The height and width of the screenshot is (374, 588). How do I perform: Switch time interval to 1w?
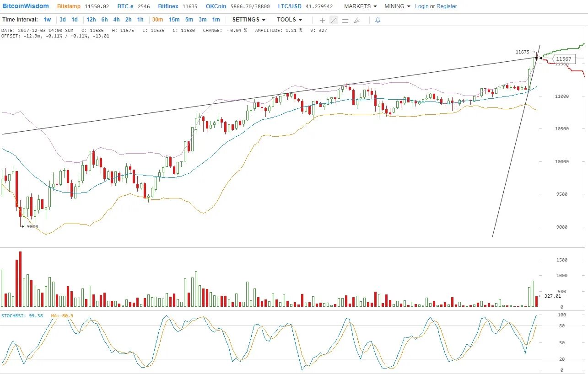47,20
